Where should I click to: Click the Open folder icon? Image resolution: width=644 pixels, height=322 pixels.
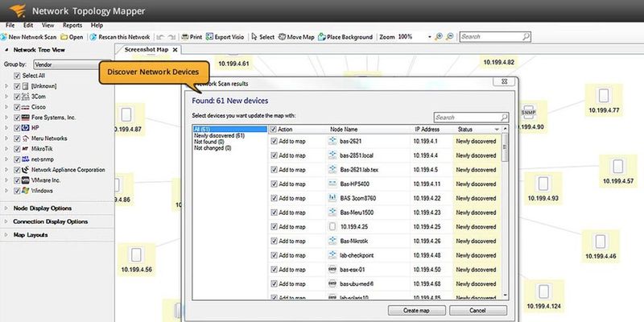[64, 37]
